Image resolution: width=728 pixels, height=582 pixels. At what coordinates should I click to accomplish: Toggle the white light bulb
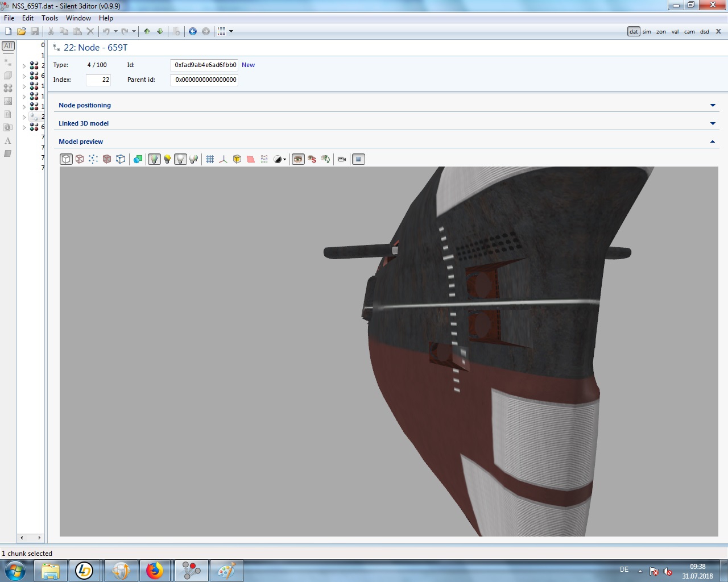point(180,159)
